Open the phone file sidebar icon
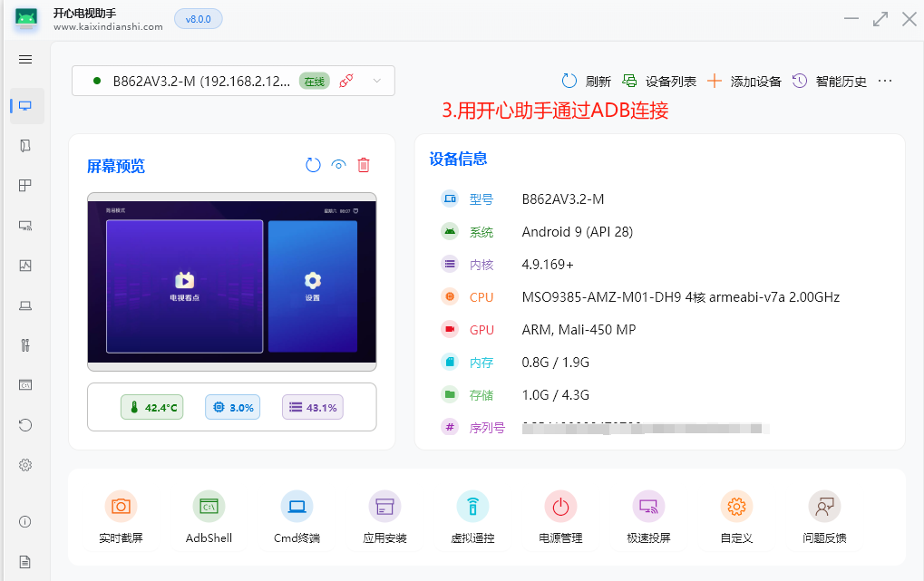Viewport: 924px width, 581px height. (x=25, y=146)
